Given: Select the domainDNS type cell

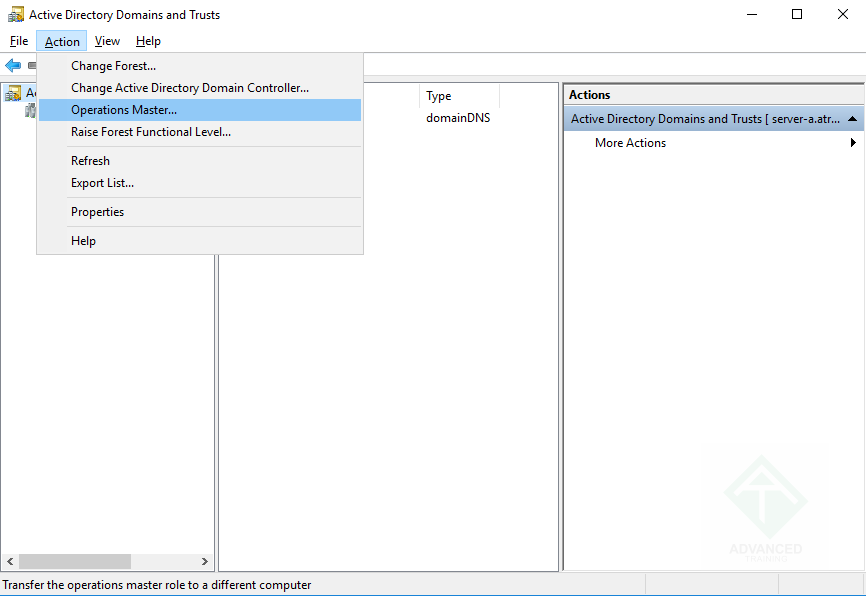Looking at the screenshot, I should 458,118.
